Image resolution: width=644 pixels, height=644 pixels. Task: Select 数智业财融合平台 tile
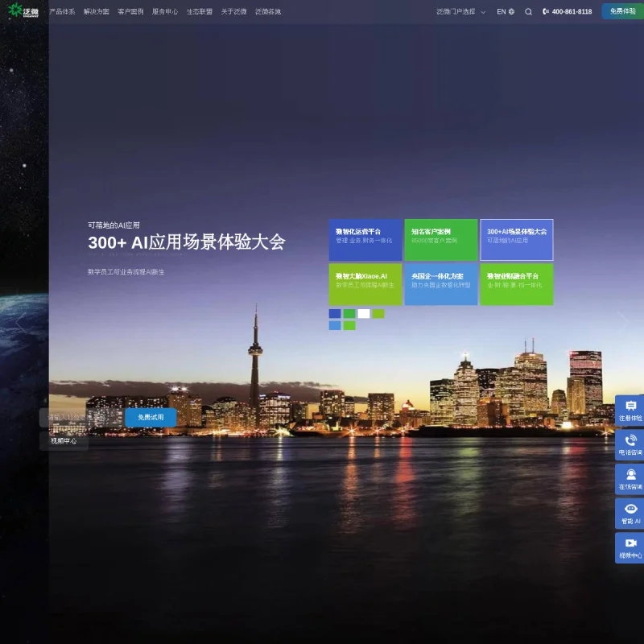click(x=517, y=284)
